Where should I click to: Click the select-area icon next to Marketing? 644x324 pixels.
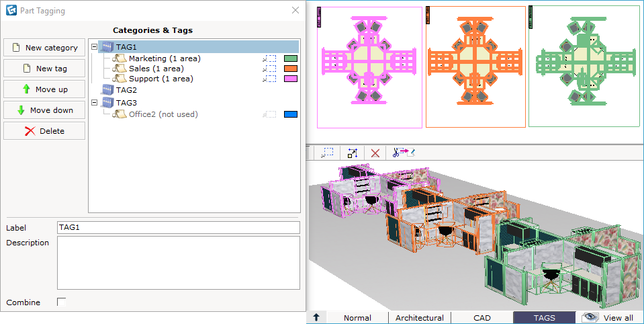point(269,58)
